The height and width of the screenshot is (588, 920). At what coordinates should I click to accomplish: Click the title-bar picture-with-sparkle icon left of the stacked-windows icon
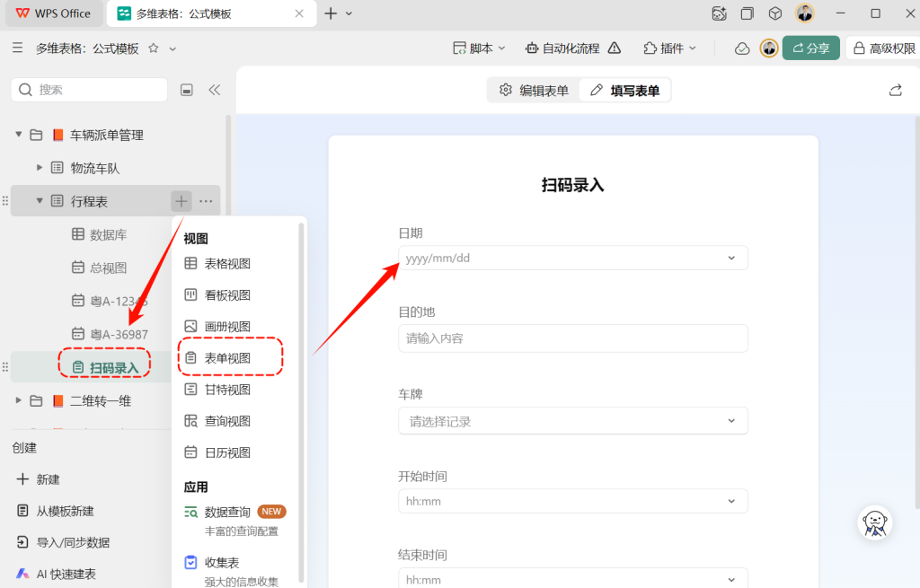coord(719,13)
